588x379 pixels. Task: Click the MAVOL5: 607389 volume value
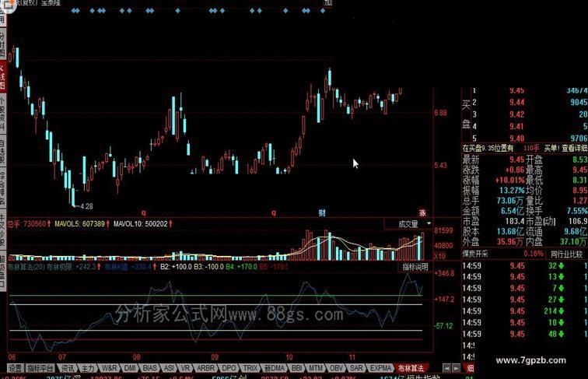coord(80,224)
